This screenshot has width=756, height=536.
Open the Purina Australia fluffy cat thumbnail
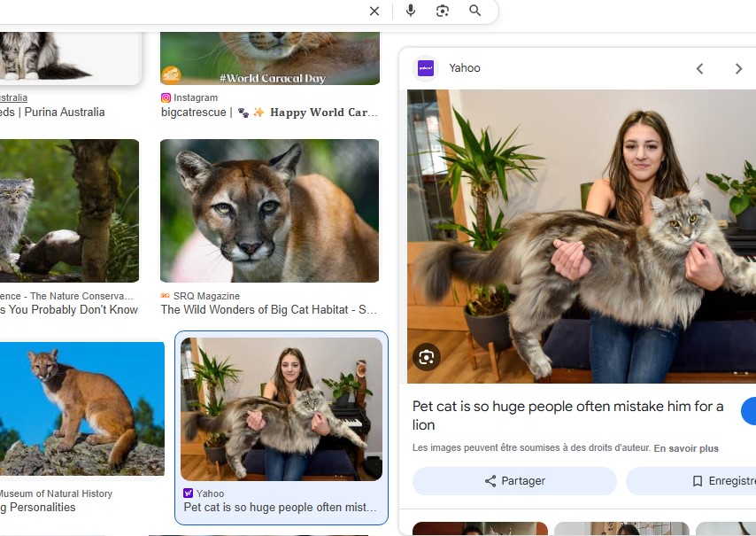(x=71, y=58)
